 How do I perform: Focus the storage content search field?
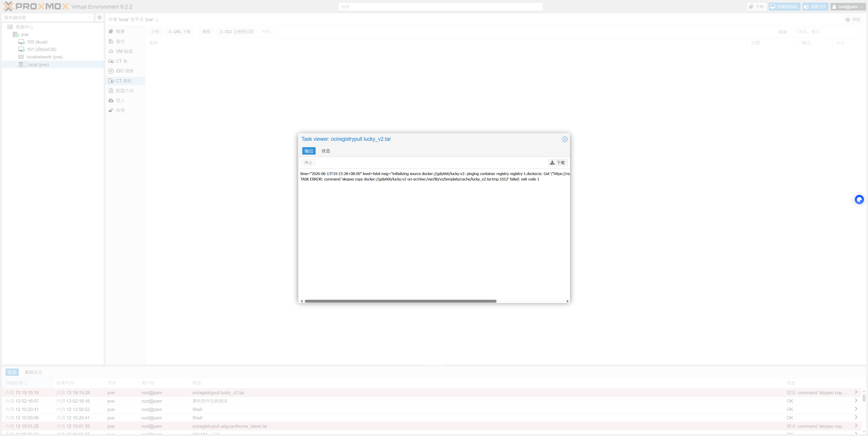click(829, 32)
